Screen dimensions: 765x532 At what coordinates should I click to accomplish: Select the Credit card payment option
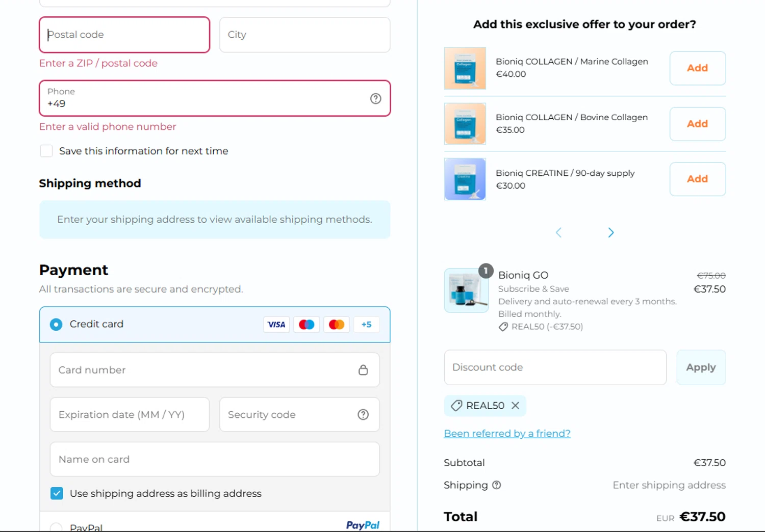point(56,325)
